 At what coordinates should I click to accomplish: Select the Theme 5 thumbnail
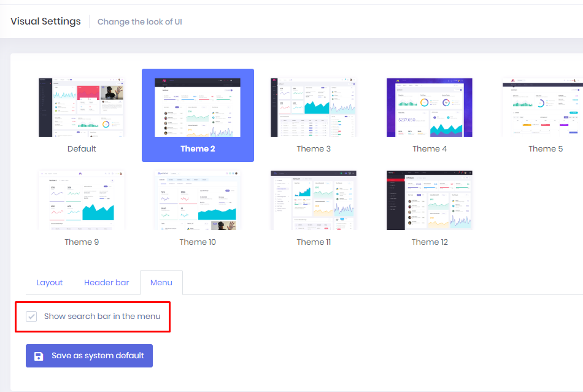(x=543, y=107)
